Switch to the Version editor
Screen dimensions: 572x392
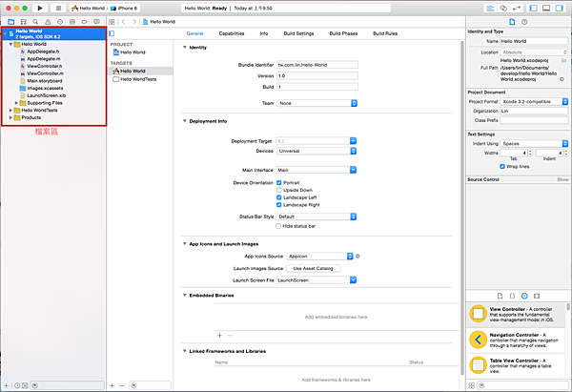tap(517, 8)
